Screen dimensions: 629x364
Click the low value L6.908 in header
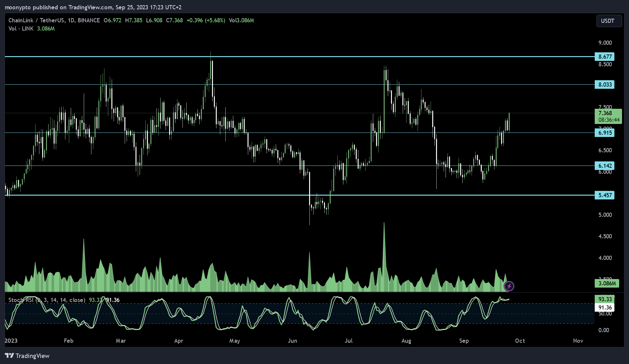tap(154, 20)
